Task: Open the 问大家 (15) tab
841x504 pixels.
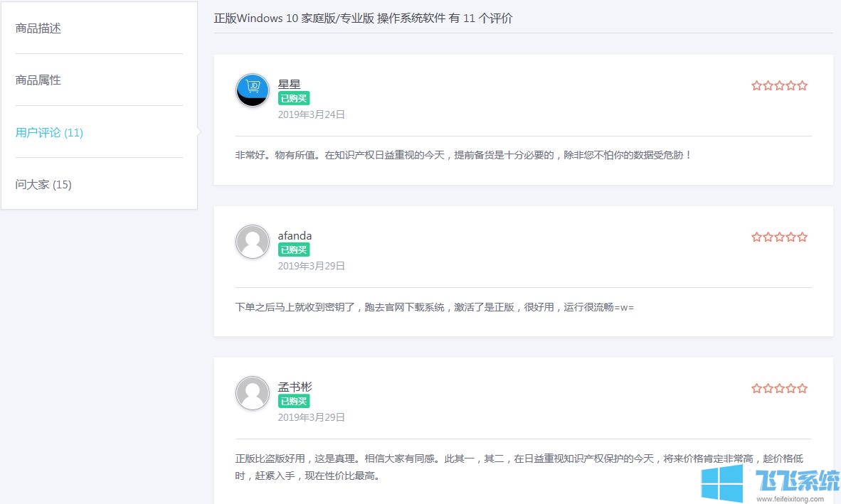Action: [43, 184]
